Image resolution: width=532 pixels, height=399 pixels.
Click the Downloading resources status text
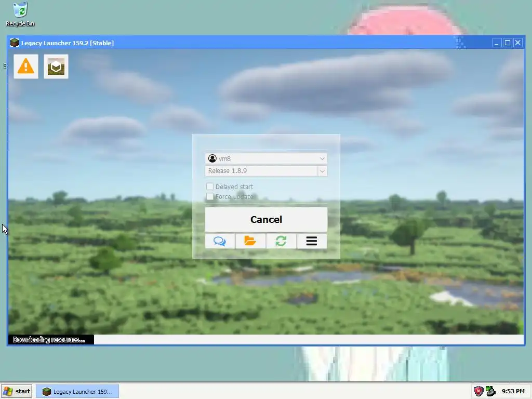[x=49, y=340]
